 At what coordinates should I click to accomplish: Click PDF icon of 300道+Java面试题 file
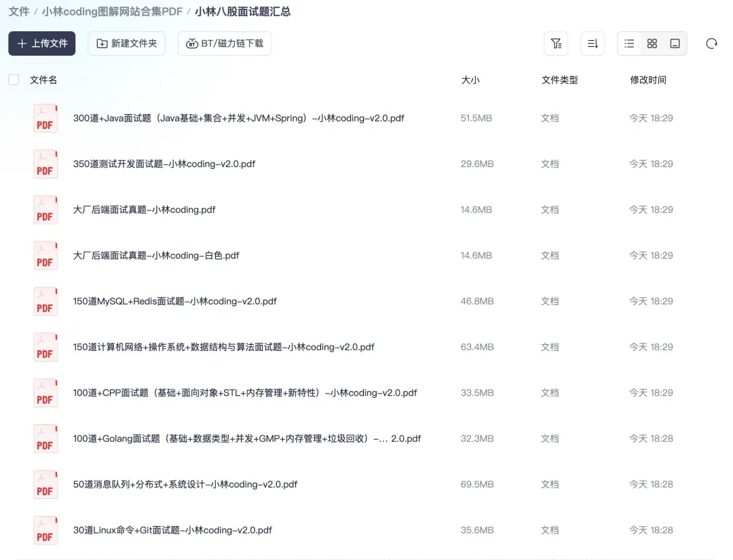point(45,118)
